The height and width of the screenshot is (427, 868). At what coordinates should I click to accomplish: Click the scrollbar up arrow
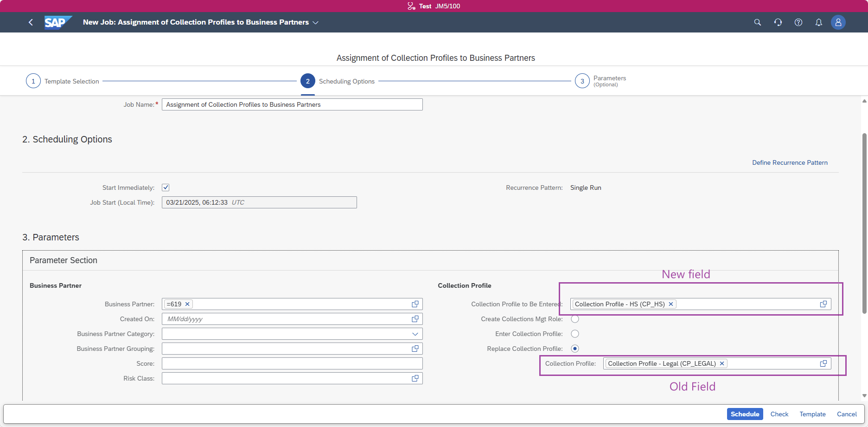tap(864, 101)
